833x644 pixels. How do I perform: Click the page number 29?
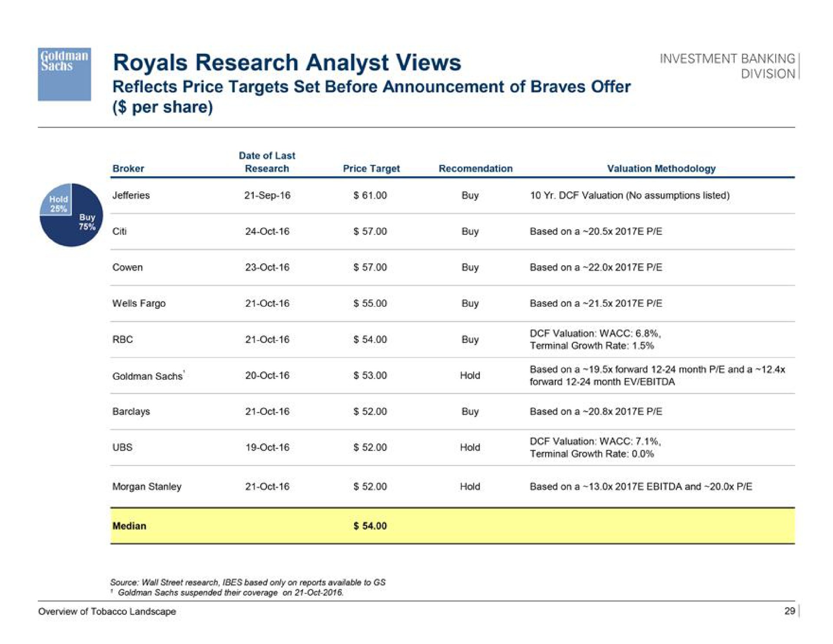790,611
